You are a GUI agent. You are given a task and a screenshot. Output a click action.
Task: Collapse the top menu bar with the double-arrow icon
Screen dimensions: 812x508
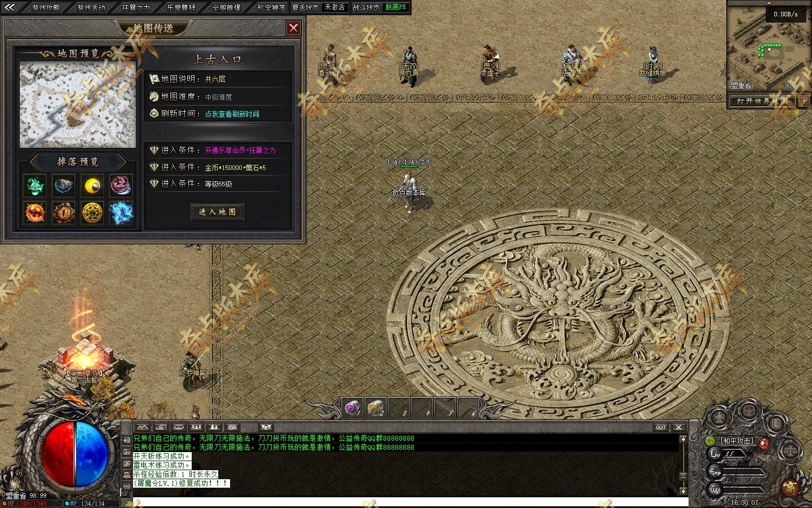click(x=10, y=7)
